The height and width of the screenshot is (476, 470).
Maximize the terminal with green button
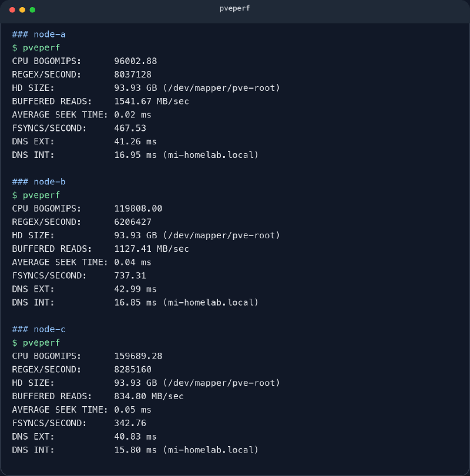point(32,10)
